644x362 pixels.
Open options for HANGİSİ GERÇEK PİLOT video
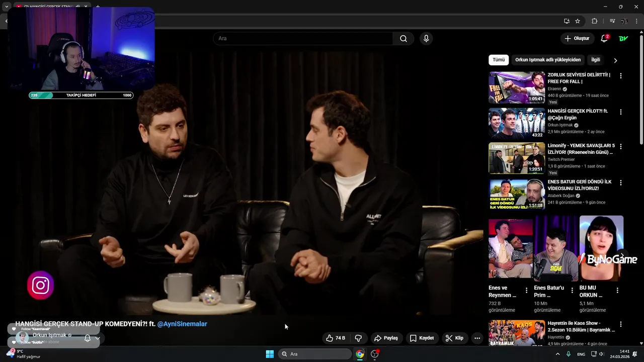coord(620,112)
